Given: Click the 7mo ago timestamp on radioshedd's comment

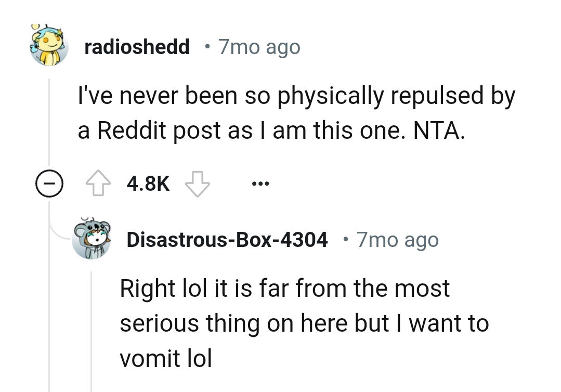Looking at the screenshot, I should tap(258, 46).
